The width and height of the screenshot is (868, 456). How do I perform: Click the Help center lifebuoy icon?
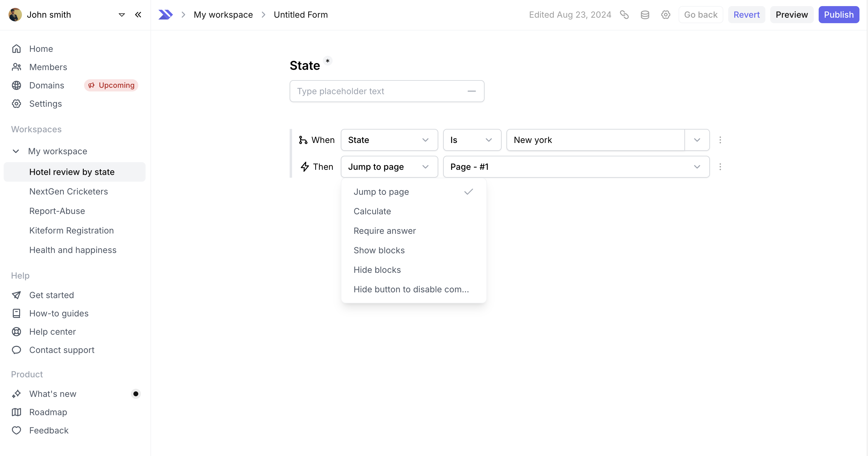16,332
